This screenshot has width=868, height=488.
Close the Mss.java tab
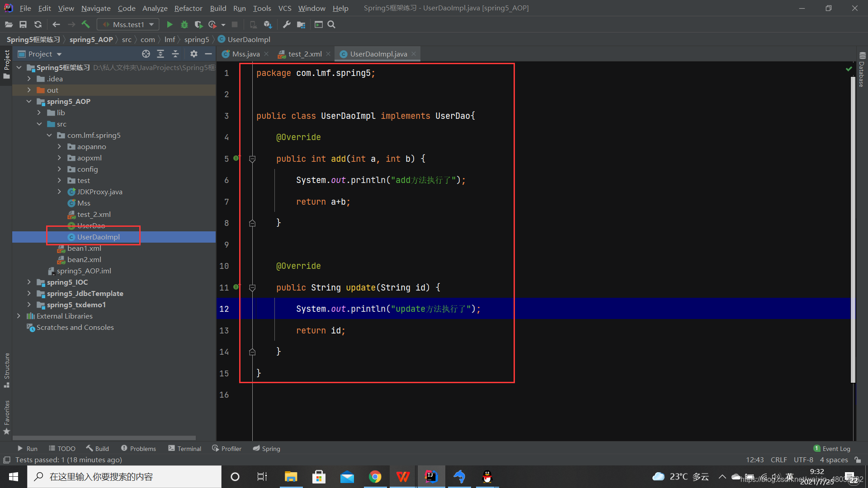(267, 54)
